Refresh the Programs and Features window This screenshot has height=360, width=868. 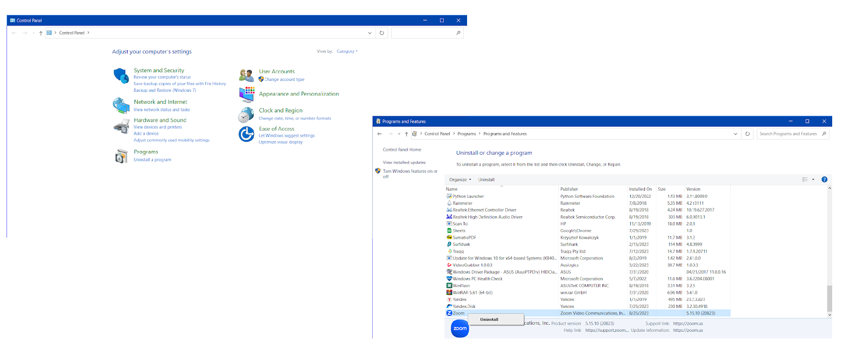pos(748,134)
